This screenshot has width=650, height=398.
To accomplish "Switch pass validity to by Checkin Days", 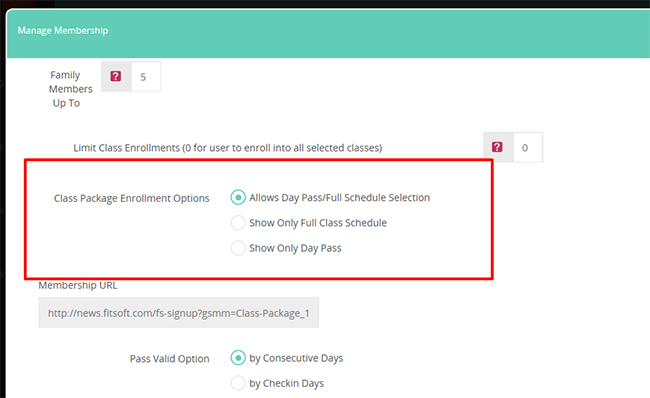I will (x=238, y=383).
